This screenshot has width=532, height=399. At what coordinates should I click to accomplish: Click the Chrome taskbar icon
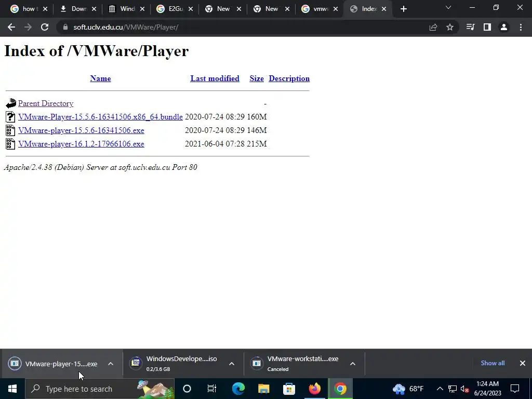340,389
